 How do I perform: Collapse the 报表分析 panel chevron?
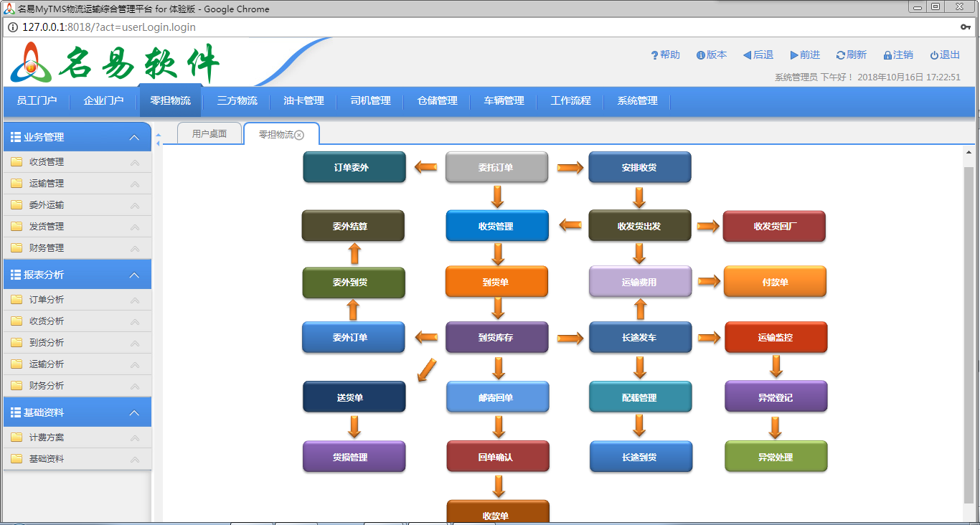[134, 275]
